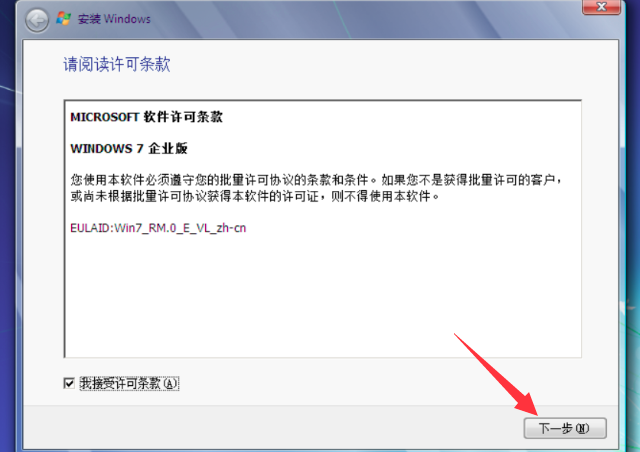Toggle the 我接受许可条款 checkbox
Image resolution: width=640 pixels, height=452 pixels.
69,383
